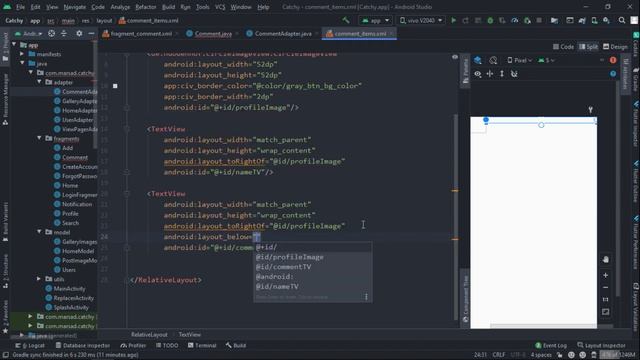
Task: Click the editor vertical scrollbar
Action: pos(456,216)
